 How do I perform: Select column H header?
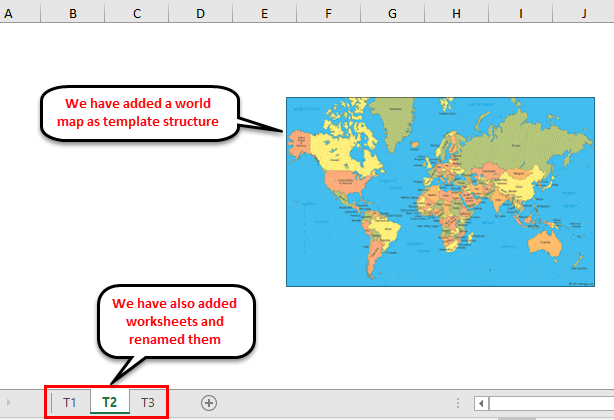coord(457,13)
